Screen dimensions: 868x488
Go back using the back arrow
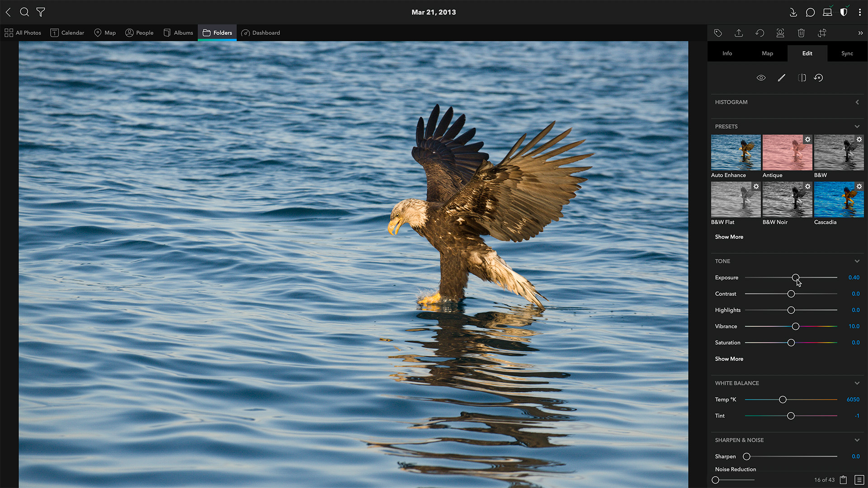pyautogui.click(x=8, y=12)
